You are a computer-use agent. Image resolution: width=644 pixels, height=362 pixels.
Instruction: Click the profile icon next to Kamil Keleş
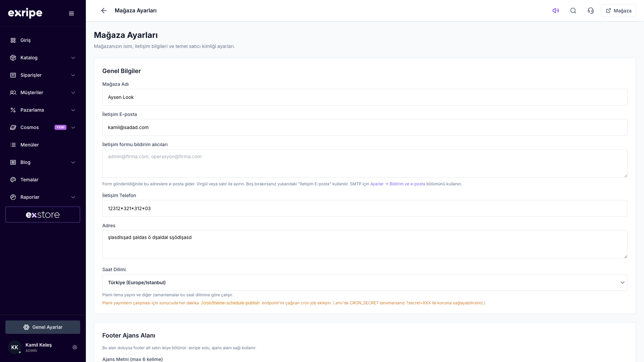pos(75,347)
